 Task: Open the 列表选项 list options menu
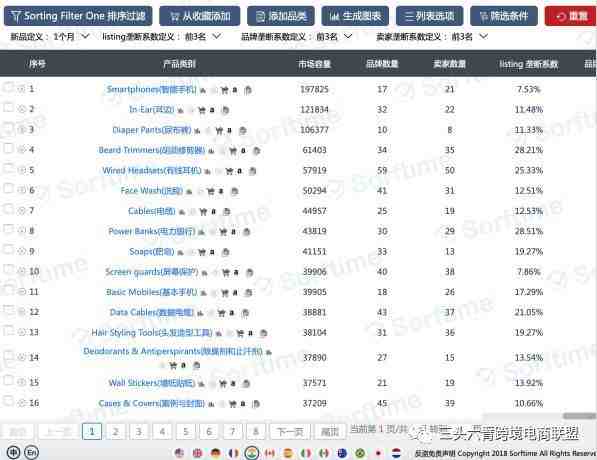(x=429, y=16)
